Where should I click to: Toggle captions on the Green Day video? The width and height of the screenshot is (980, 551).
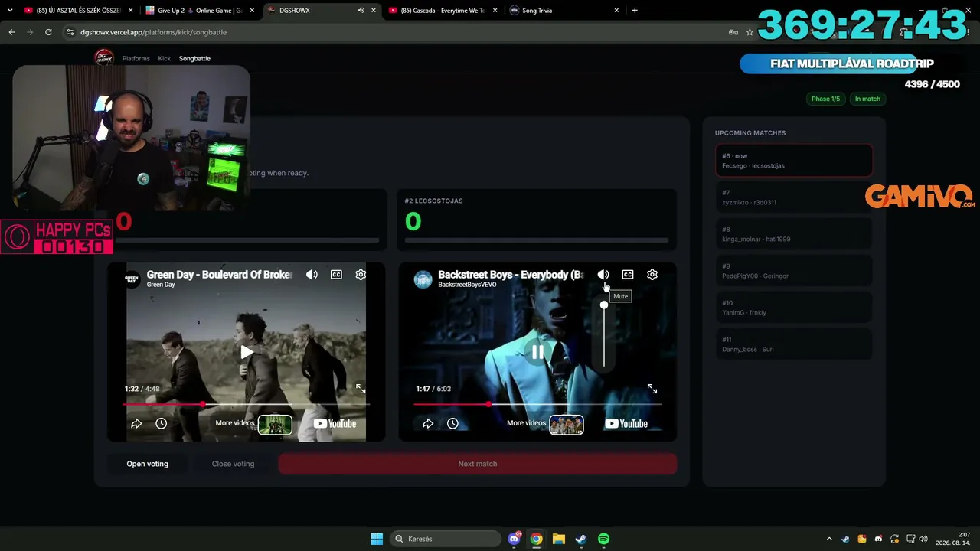point(336,275)
